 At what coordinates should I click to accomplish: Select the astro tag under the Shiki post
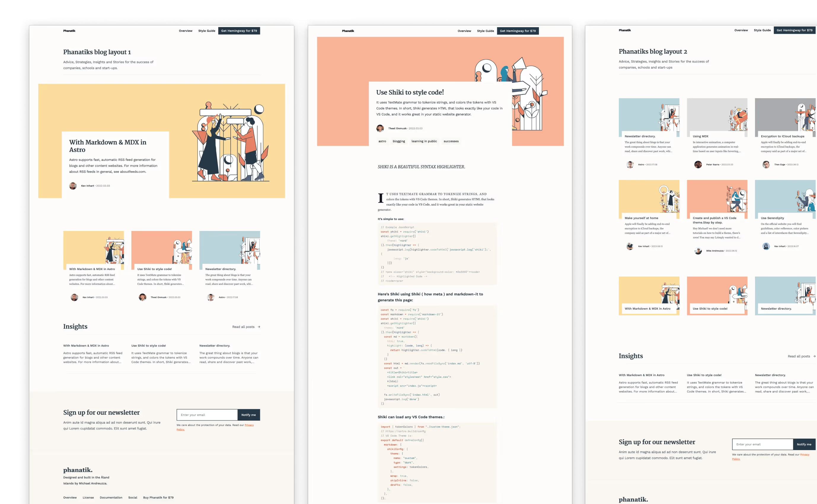[382, 141]
